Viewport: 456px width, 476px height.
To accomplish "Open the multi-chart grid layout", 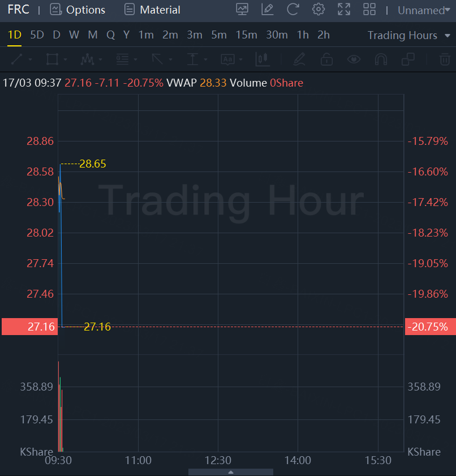I will 369,10.
